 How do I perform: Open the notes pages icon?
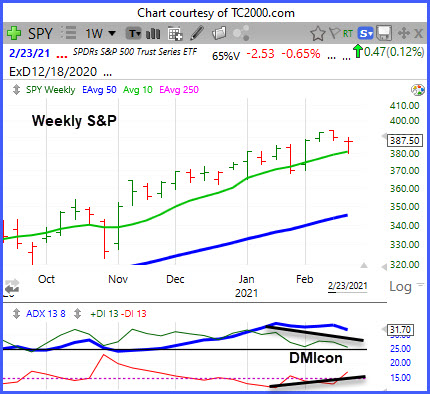219,33
